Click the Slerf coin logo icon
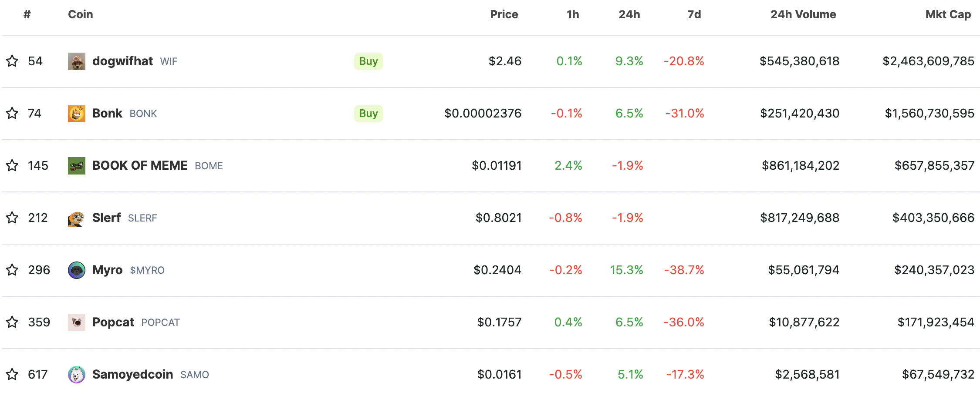 pyautogui.click(x=77, y=218)
